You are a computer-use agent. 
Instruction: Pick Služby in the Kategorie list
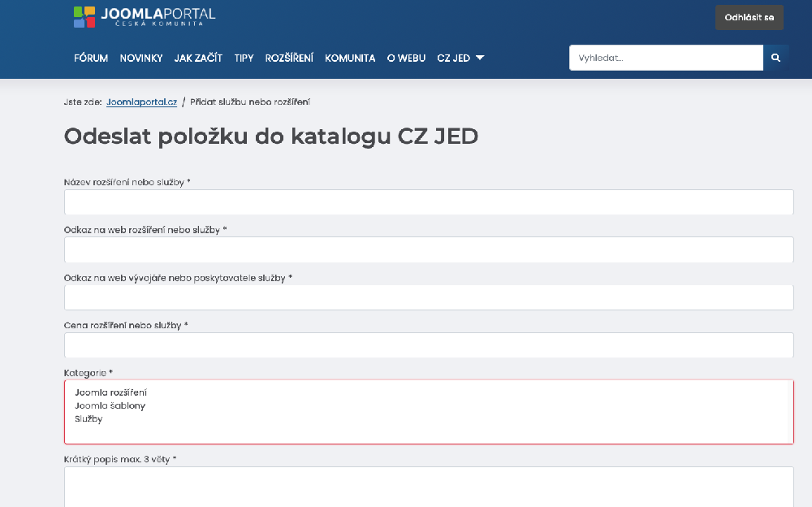tap(89, 418)
